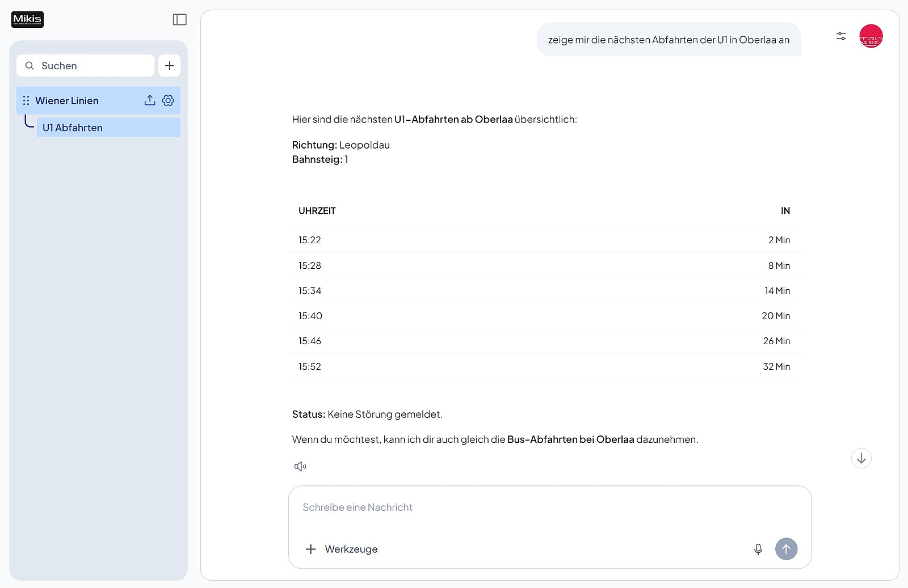Image resolution: width=908 pixels, height=588 pixels.
Task: Open chat options via the sliders icon
Action: tap(841, 36)
